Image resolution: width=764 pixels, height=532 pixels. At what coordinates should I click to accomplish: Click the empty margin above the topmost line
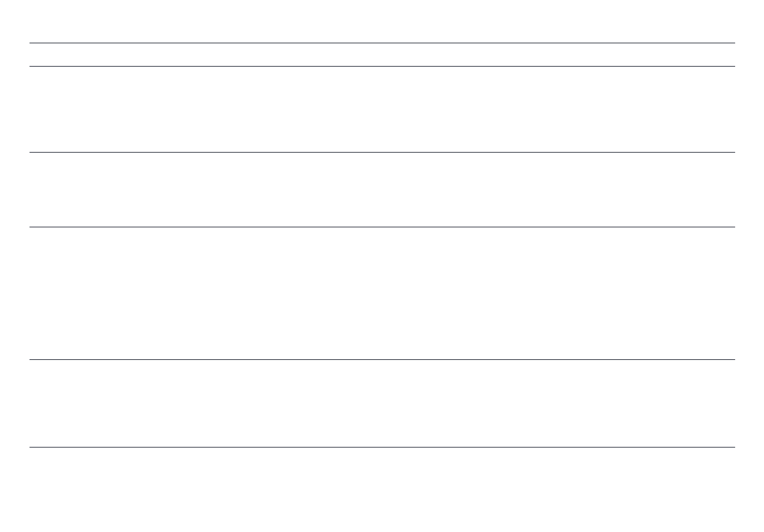click(382, 21)
